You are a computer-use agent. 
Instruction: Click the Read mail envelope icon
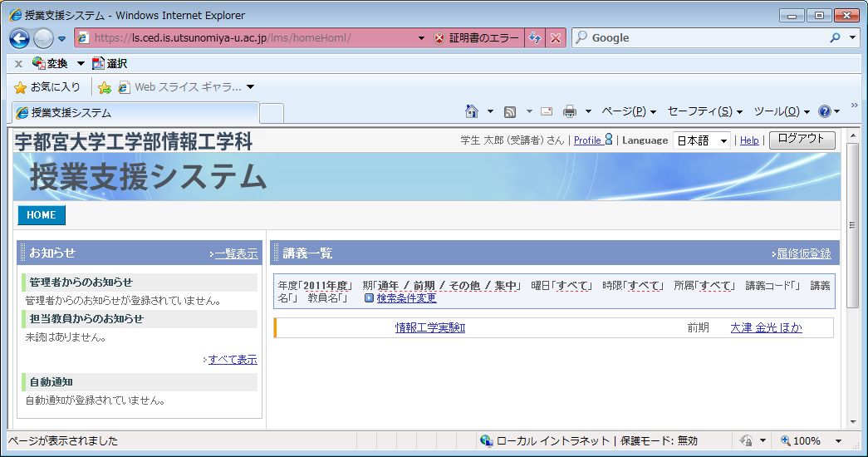pos(547,111)
